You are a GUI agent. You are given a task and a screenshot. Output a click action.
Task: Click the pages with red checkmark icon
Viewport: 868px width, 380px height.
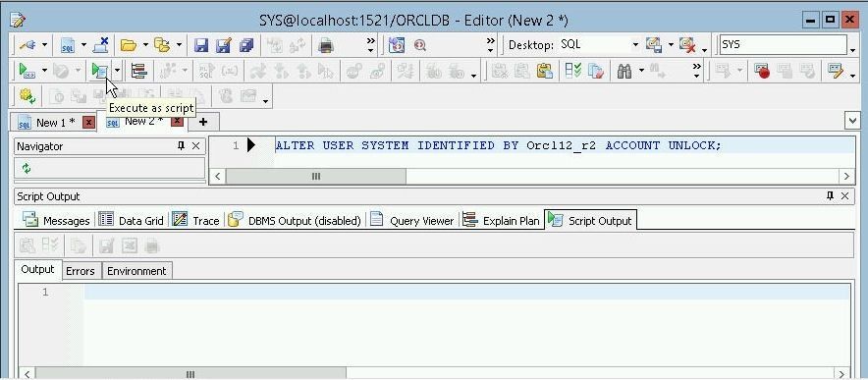[x=596, y=71]
